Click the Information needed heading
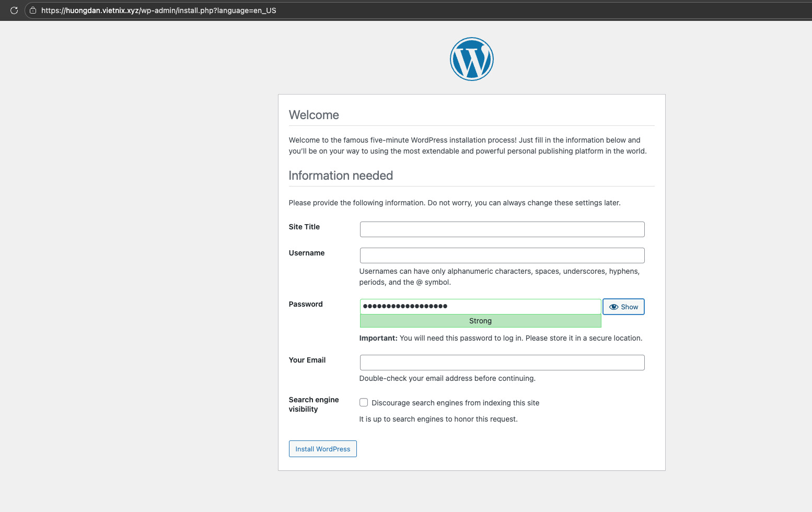The image size is (812, 512). click(341, 176)
